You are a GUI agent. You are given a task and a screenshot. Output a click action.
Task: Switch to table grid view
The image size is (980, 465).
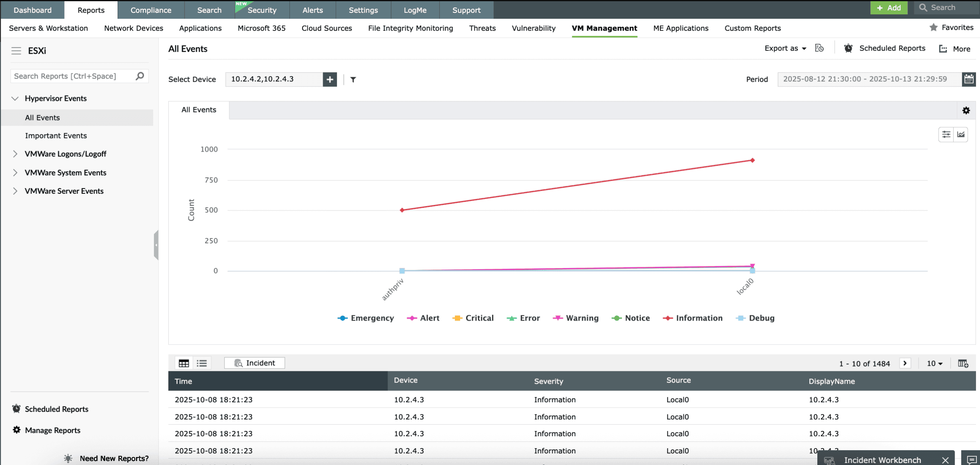(184, 363)
